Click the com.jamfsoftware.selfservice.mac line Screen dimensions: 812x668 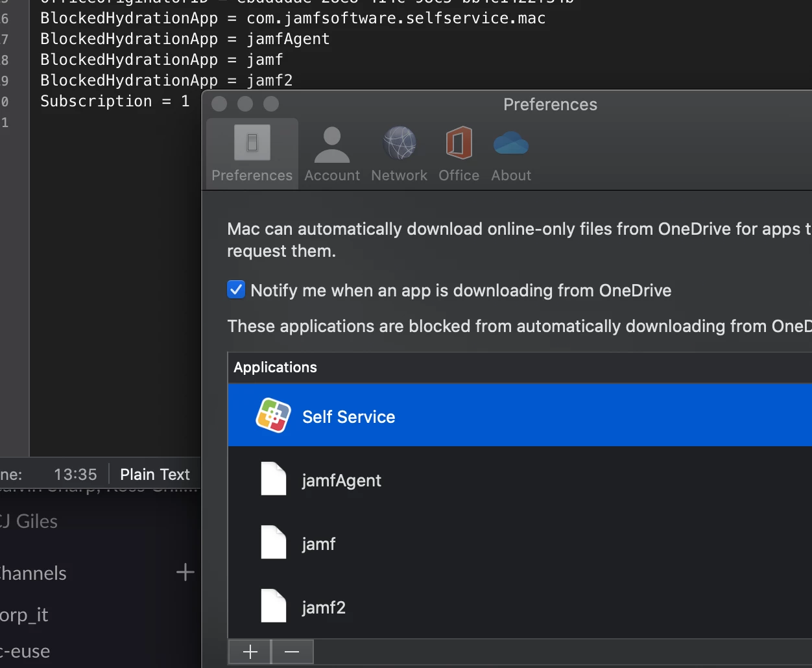point(293,18)
